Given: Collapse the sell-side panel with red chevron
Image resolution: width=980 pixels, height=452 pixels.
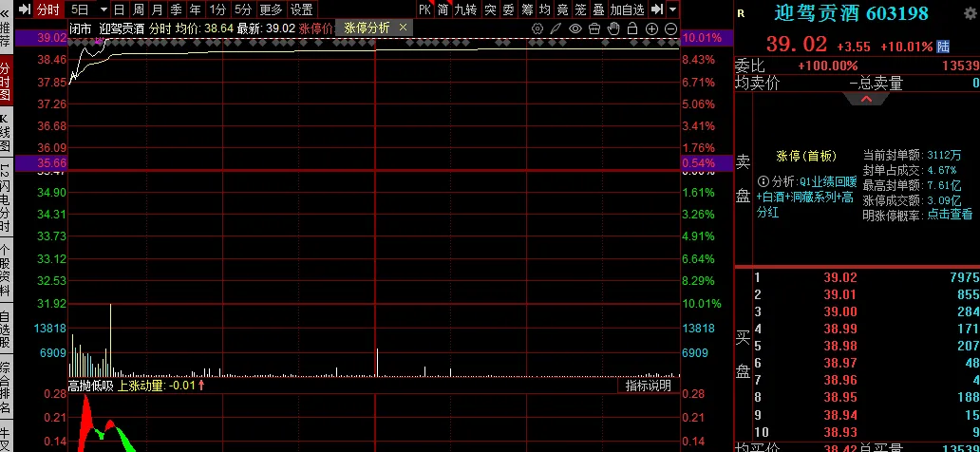Looking at the screenshot, I should 866,99.
